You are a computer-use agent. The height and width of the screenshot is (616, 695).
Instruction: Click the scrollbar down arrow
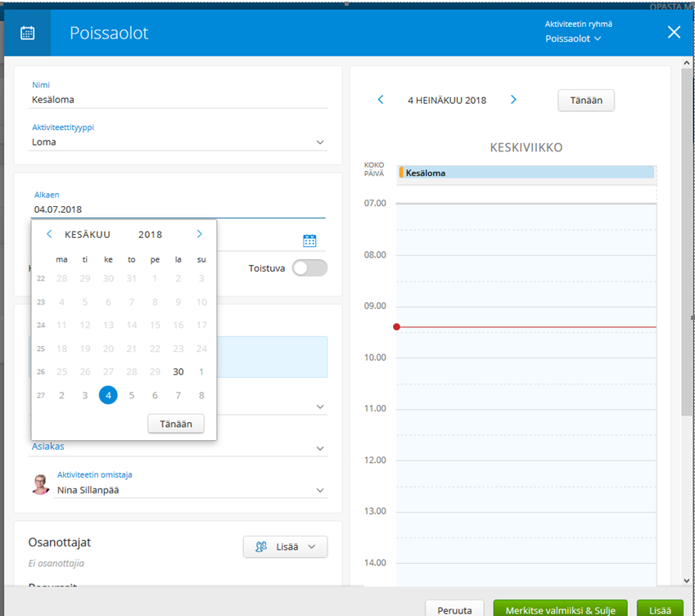686,581
